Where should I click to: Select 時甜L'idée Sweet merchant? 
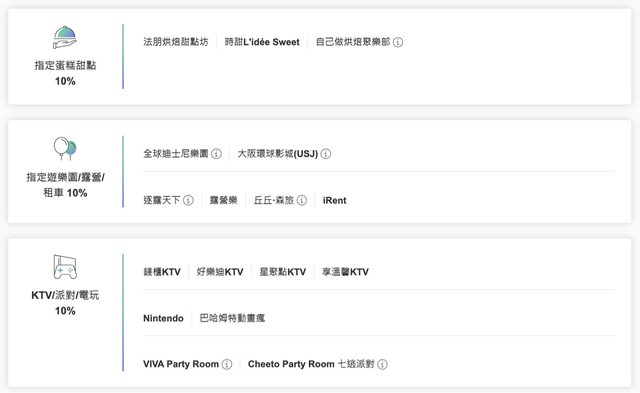point(262,42)
